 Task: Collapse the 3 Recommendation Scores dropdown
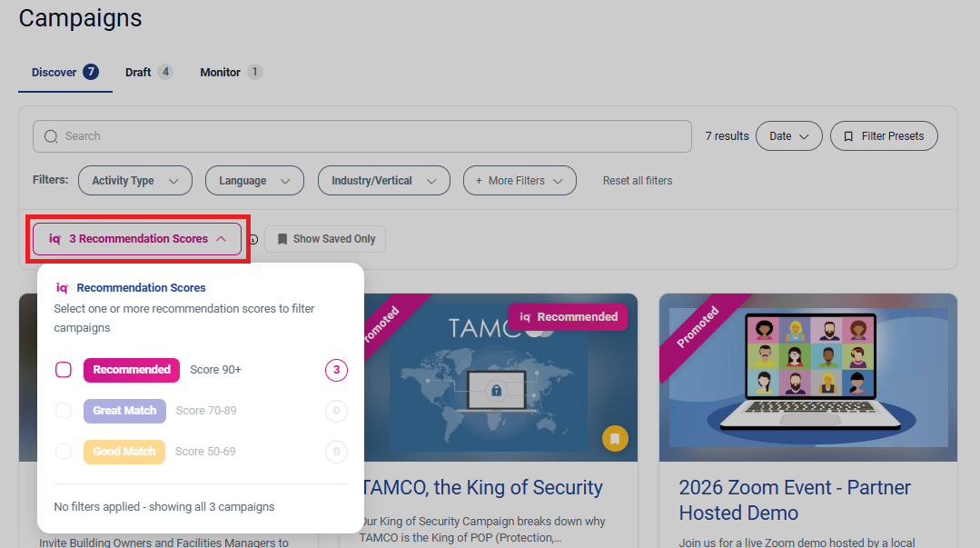(137, 239)
